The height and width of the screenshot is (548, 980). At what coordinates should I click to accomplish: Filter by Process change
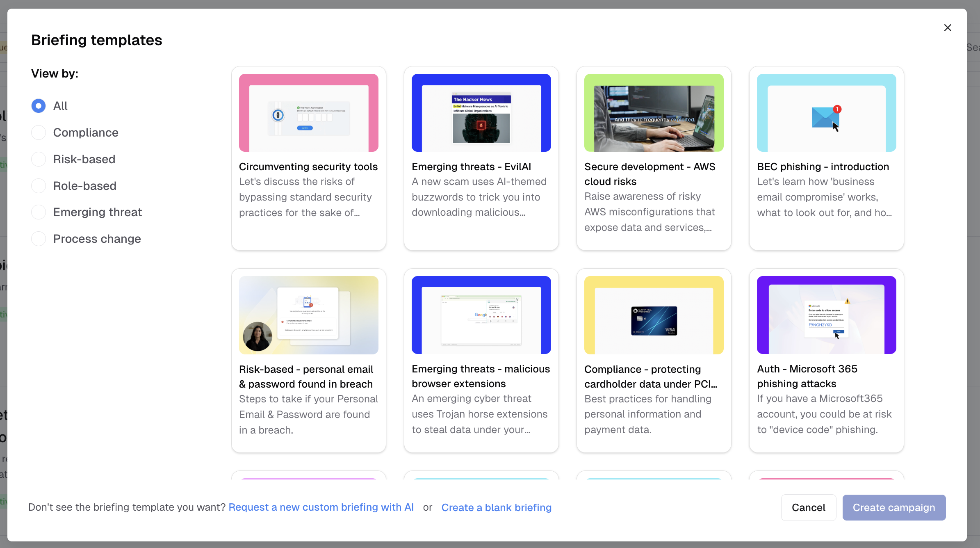(x=39, y=239)
